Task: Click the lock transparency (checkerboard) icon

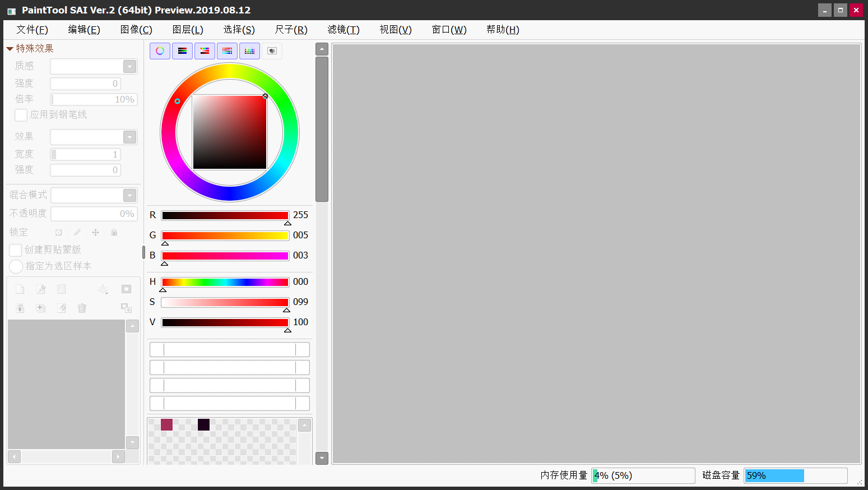Action: (x=58, y=232)
